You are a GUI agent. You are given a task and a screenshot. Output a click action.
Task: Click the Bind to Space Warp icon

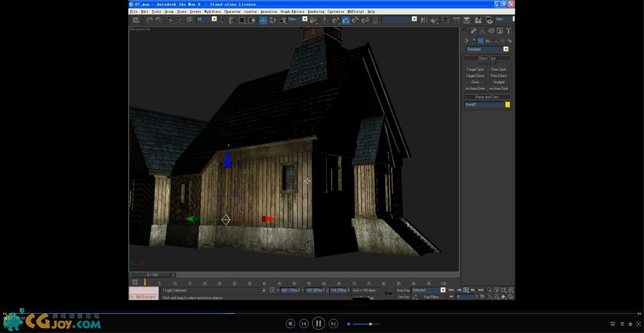tap(190, 20)
